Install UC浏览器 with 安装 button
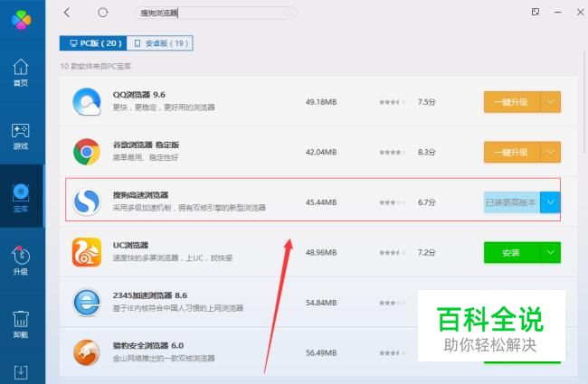588x384 pixels. pos(512,252)
